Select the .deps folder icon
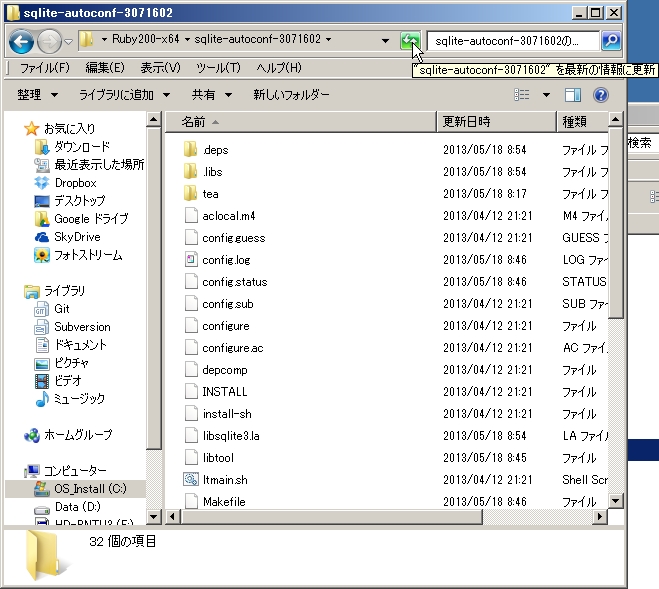The width and height of the screenshot is (659, 589). tap(190, 149)
